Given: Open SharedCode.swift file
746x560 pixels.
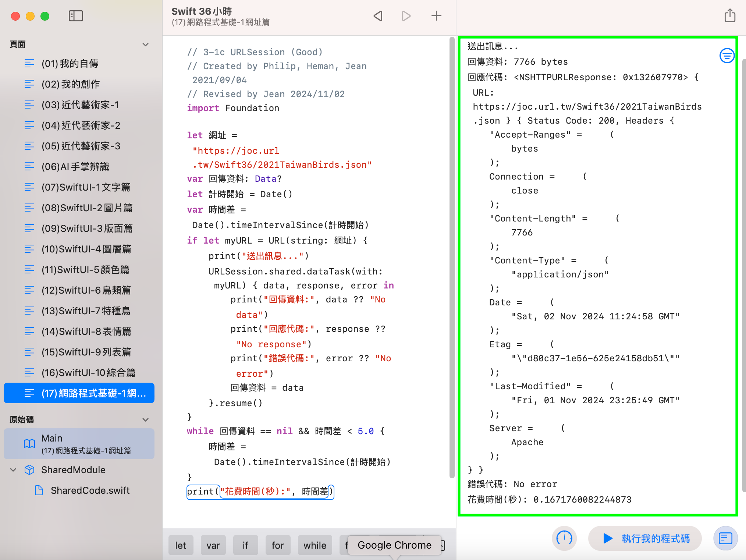Looking at the screenshot, I should coord(90,490).
